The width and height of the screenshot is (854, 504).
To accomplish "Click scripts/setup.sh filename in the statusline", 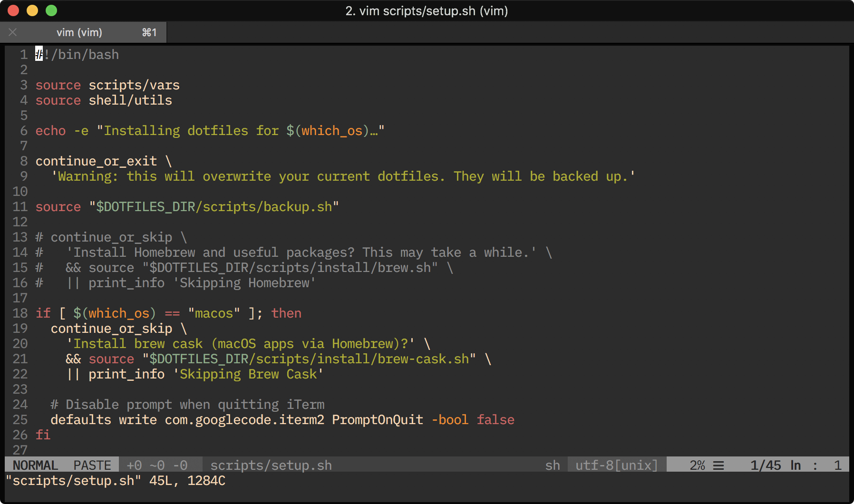I will 270,465.
